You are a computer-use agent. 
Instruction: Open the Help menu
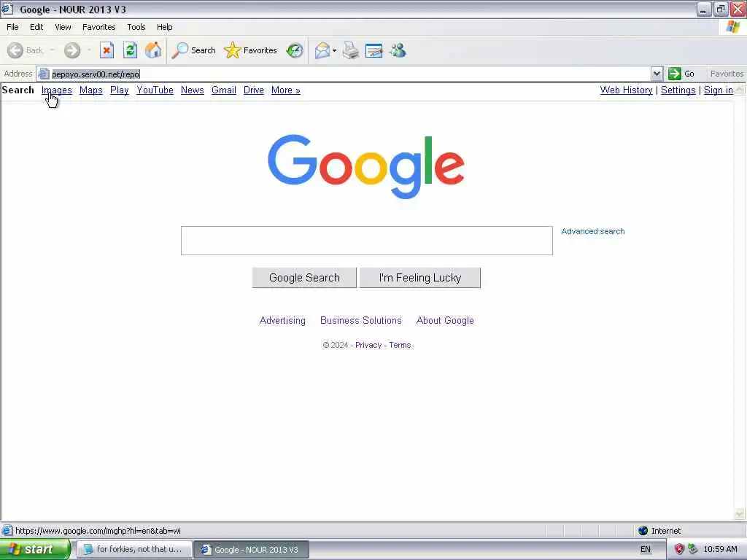pos(165,27)
